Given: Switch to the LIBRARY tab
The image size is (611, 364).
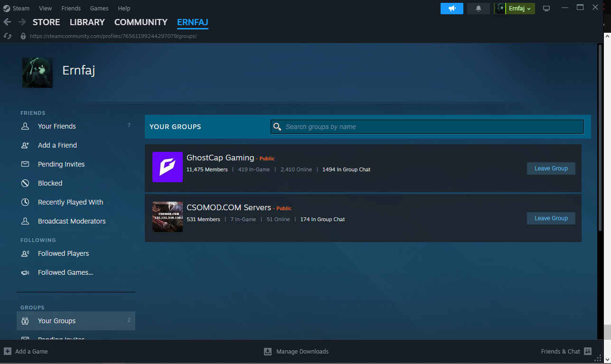Looking at the screenshot, I should click(x=87, y=22).
